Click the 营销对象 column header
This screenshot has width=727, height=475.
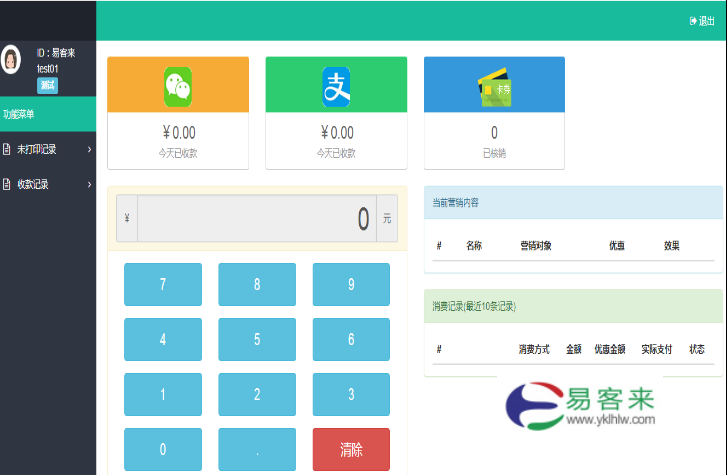(x=536, y=246)
